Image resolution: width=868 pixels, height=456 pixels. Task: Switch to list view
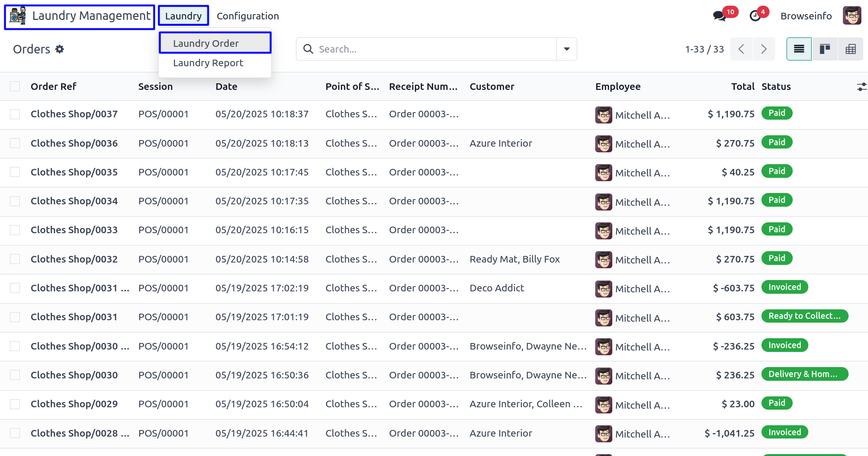click(799, 49)
